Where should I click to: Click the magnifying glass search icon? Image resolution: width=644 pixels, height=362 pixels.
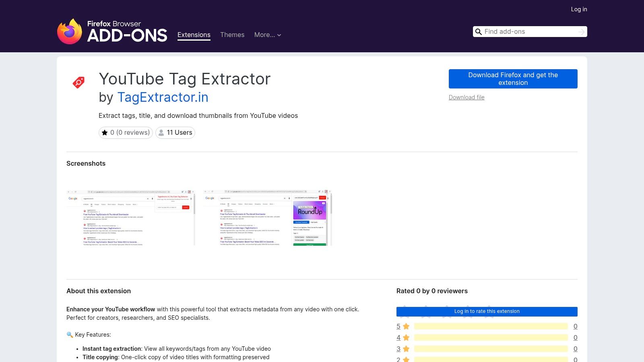478,31
